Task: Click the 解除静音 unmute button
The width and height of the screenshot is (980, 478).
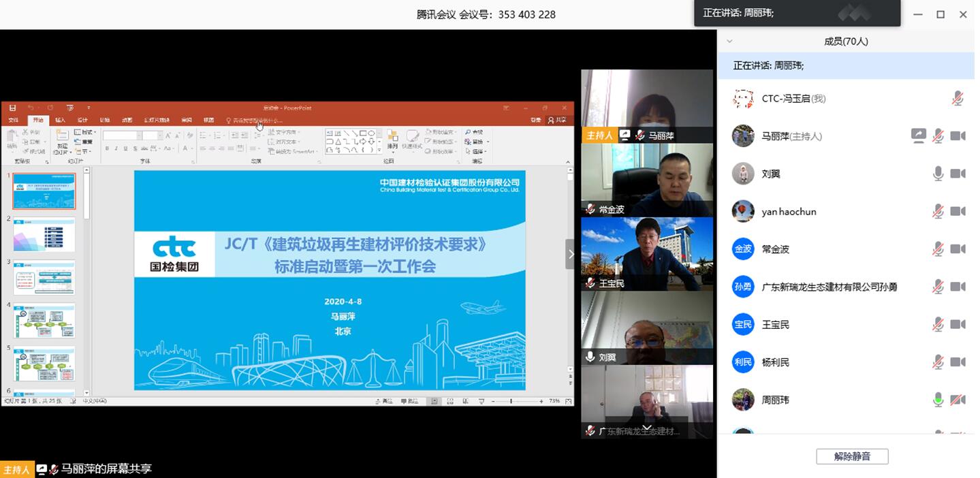Action: click(x=852, y=456)
